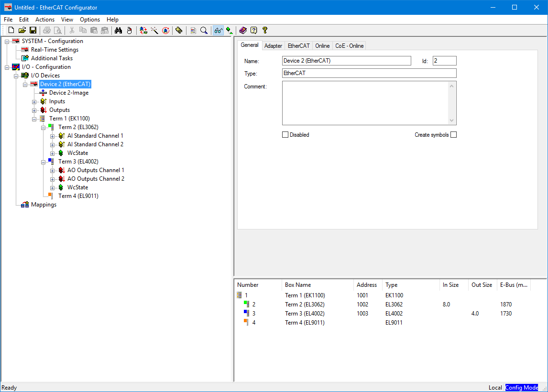Switch to the Online tab
The height and width of the screenshot is (392, 548).
tap(322, 46)
